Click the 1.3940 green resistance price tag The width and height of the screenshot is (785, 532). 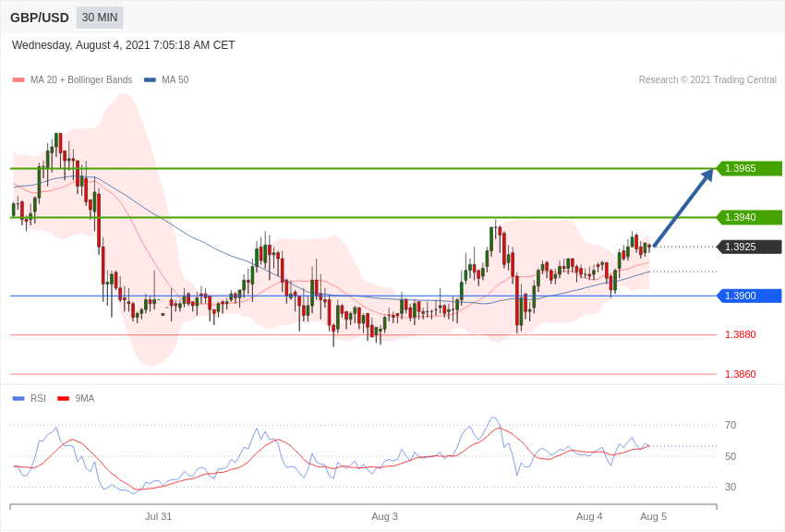coord(749,218)
